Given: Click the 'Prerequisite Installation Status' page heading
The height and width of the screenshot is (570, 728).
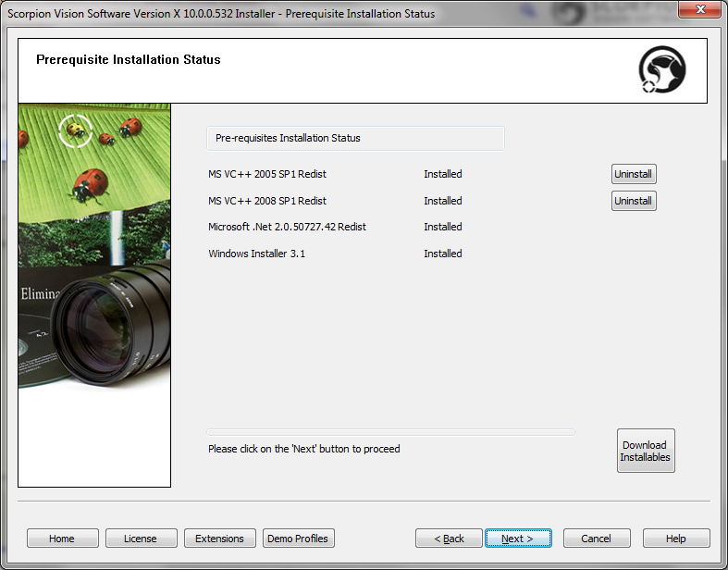Looking at the screenshot, I should (x=129, y=59).
